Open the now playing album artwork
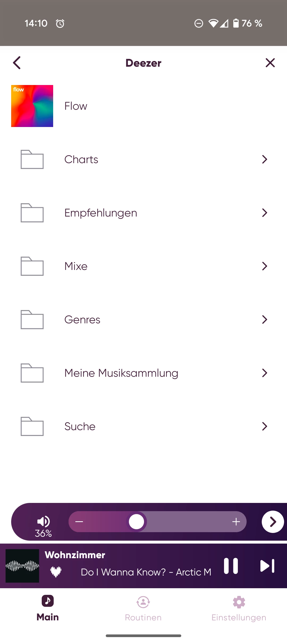 pos(22,566)
